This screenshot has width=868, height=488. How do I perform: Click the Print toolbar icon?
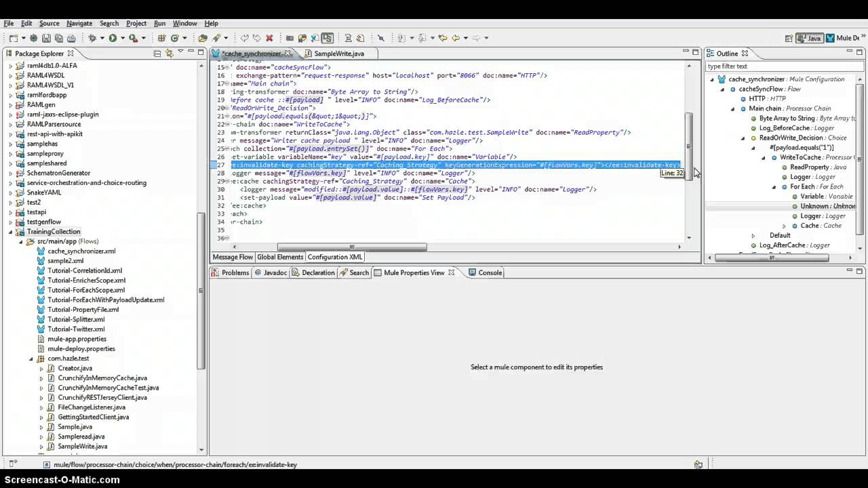(71, 38)
